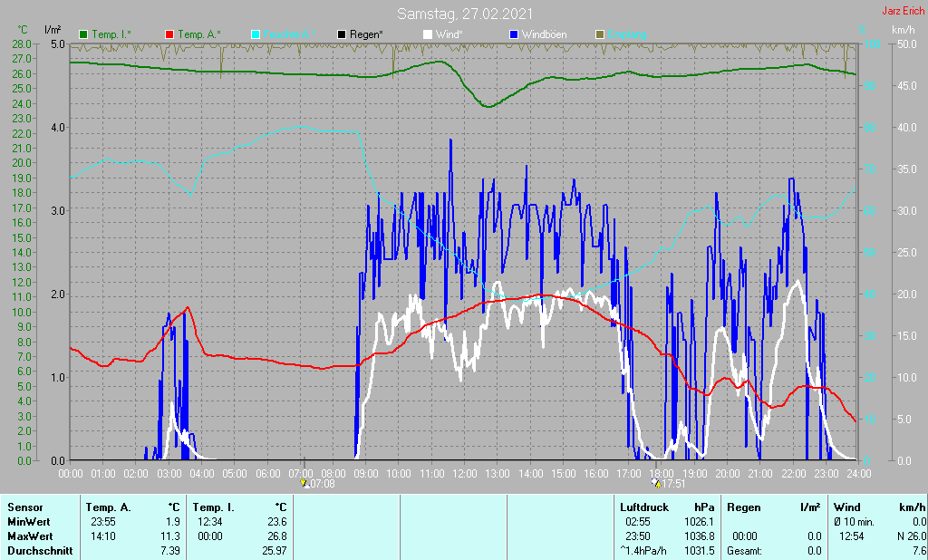Click the 'Gesamt:' label in Regen column
928x560 pixels.
coord(745,551)
